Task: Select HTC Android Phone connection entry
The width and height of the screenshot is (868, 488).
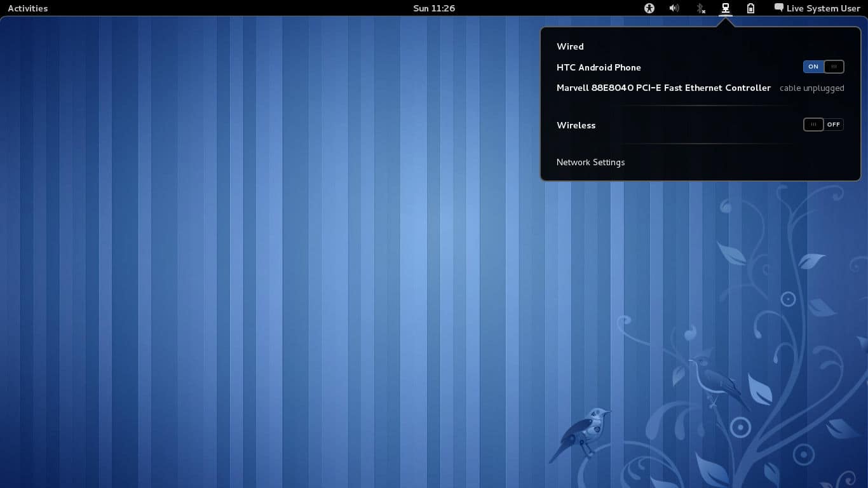Action: 599,67
